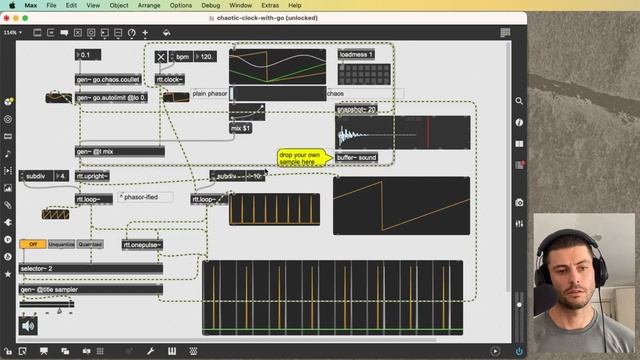The height and width of the screenshot is (360, 640).
Task: Open Packages browser in left sidebar
Action: [8, 102]
